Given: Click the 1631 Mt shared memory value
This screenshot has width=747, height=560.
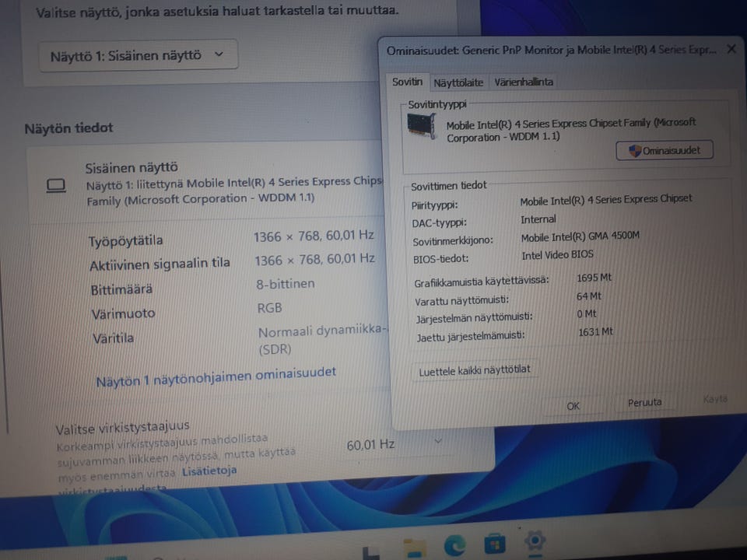Looking at the screenshot, I should [595, 332].
